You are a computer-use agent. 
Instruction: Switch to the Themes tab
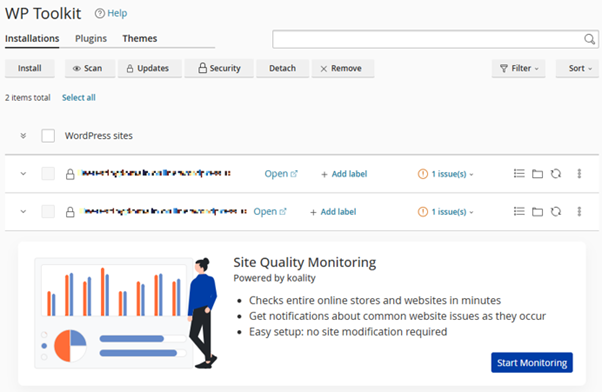140,38
